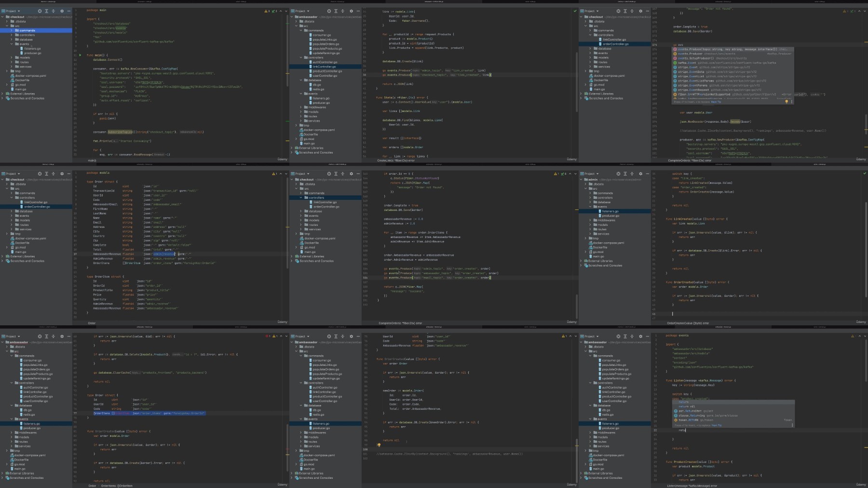
Task: Hide Project panel beside package events editor
Action: coord(647,336)
